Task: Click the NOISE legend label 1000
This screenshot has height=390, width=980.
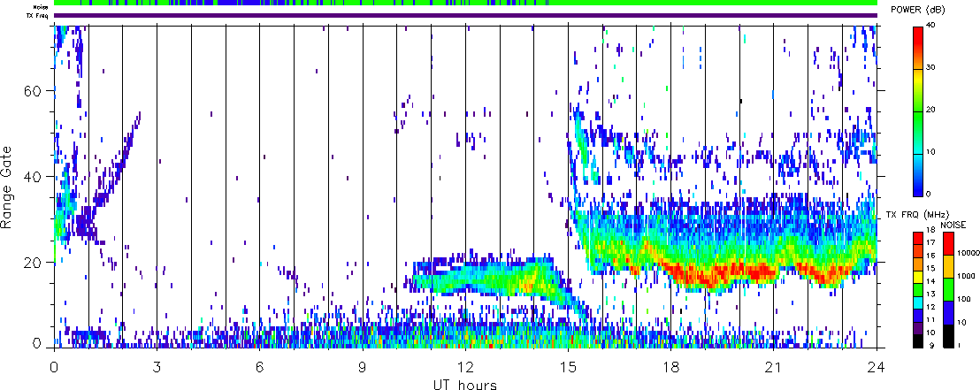Action: point(966,278)
